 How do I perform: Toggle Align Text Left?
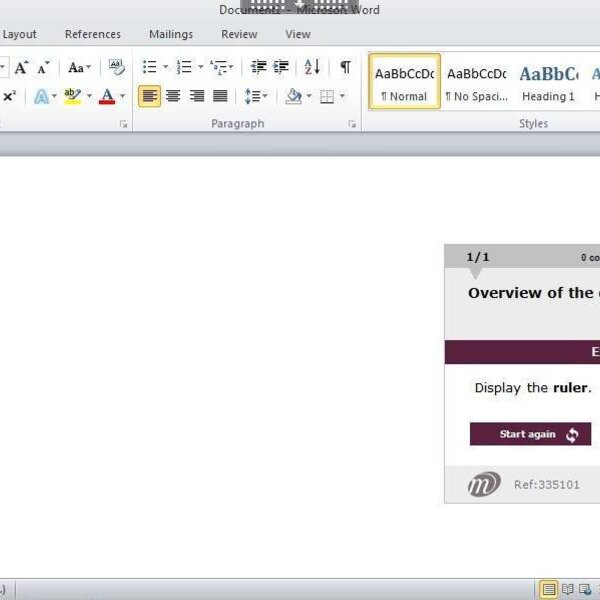pyautogui.click(x=149, y=96)
